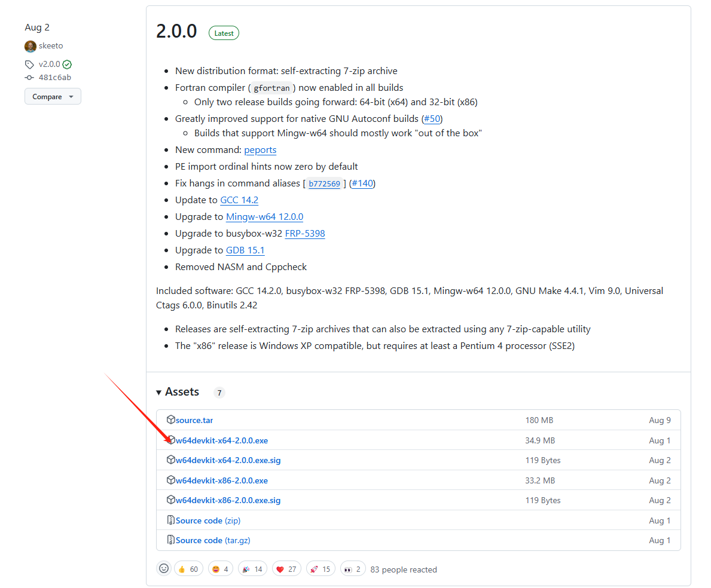
Task: Click the '33.2 MB' file size
Action: [540, 480]
